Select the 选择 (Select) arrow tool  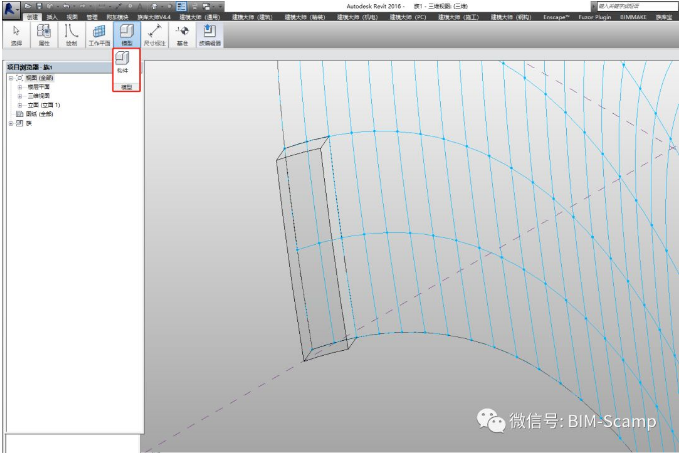click(17, 35)
